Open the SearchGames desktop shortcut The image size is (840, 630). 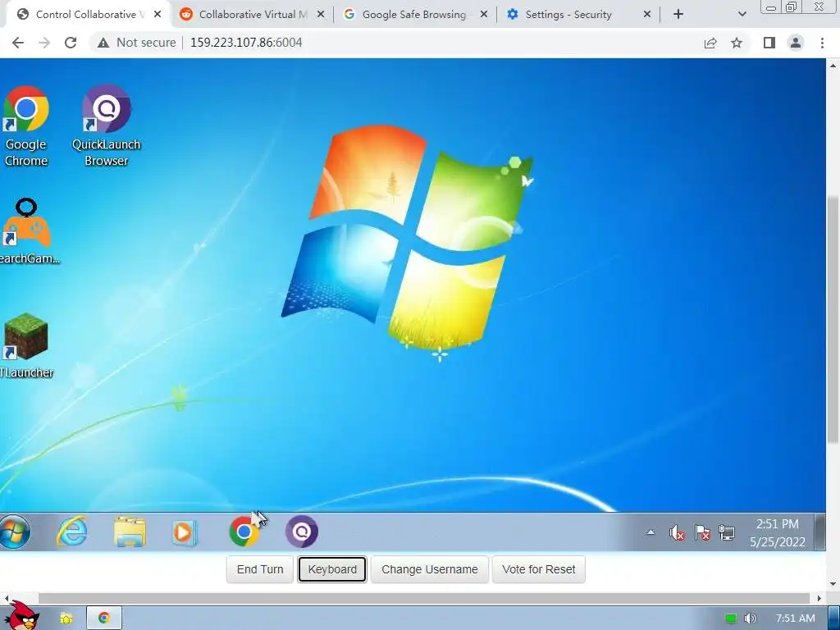tap(28, 231)
